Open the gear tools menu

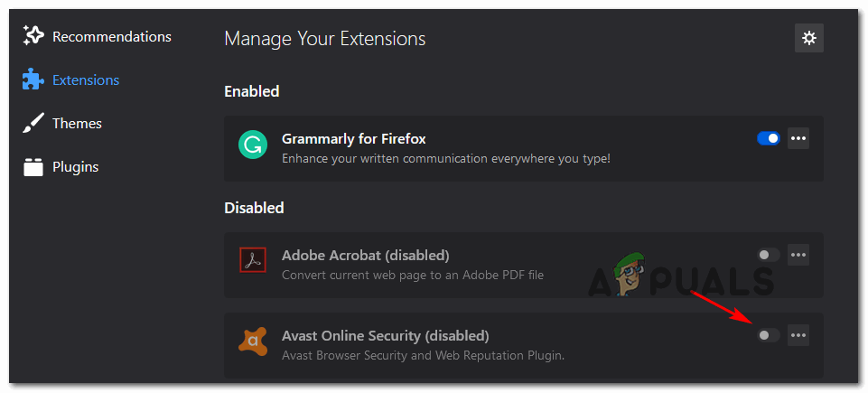click(808, 38)
